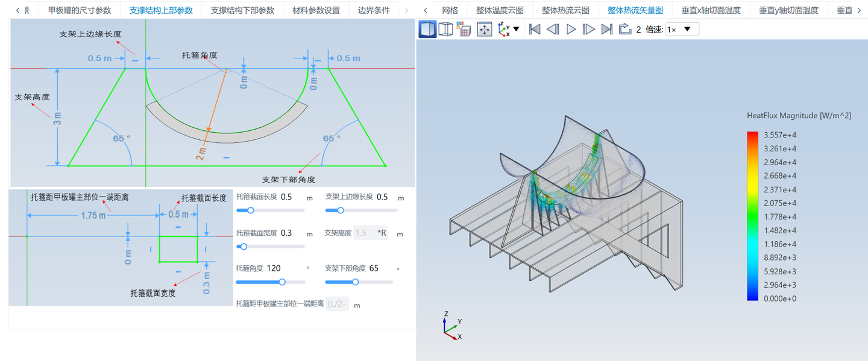The height and width of the screenshot is (363, 868).
Task: Click the 托箍距甲板罐主部位一端距离 (L/2- field
Action: pyautogui.click(x=338, y=305)
